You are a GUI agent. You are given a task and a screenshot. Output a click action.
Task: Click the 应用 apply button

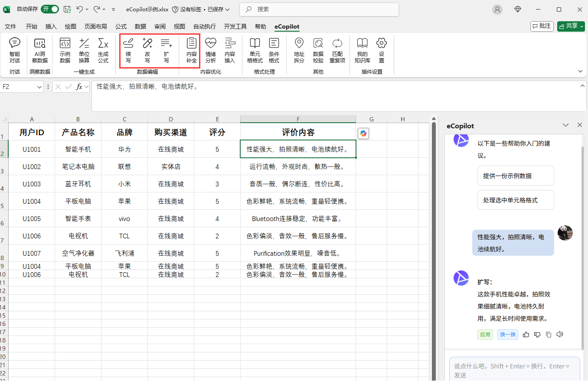coord(485,335)
